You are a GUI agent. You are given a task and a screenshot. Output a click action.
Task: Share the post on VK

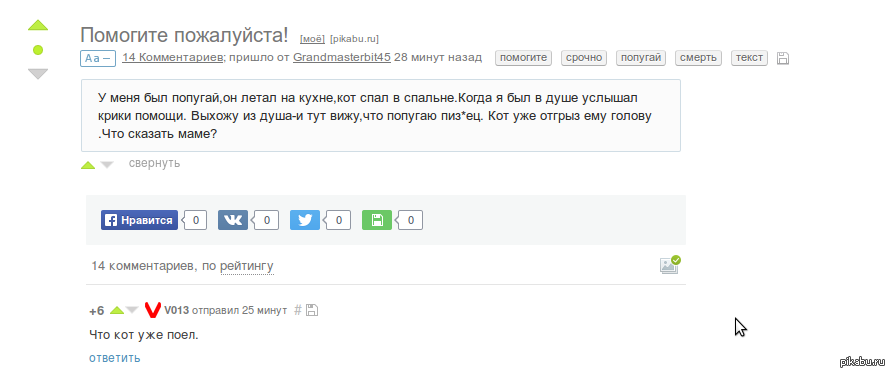(233, 220)
